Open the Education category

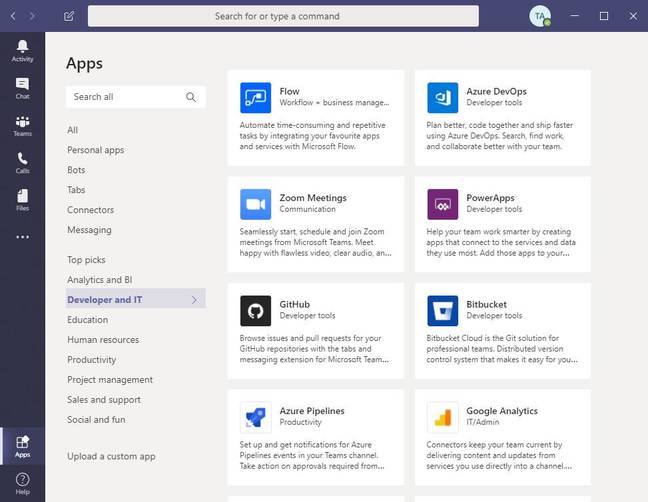coord(88,320)
